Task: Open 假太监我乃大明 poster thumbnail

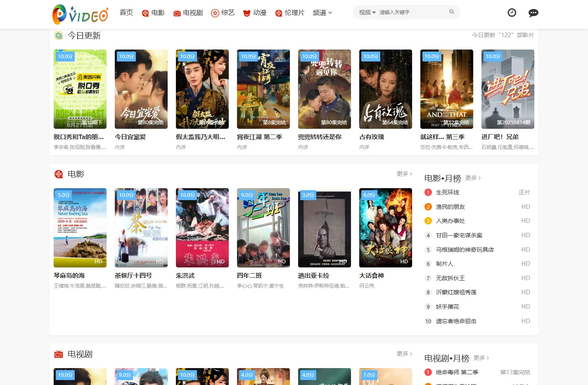Action: 202,89
